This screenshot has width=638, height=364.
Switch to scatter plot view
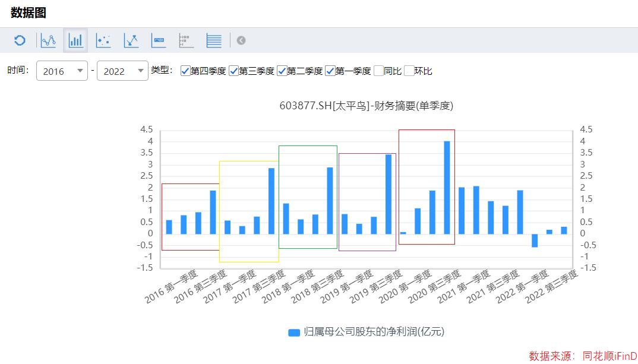pyautogui.click(x=103, y=40)
